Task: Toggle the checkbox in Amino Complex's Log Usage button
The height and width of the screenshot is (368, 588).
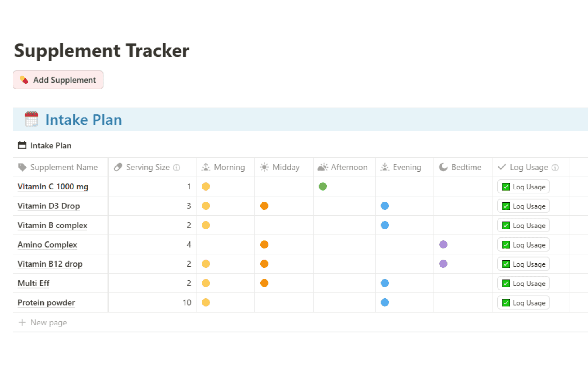Action: coord(505,245)
